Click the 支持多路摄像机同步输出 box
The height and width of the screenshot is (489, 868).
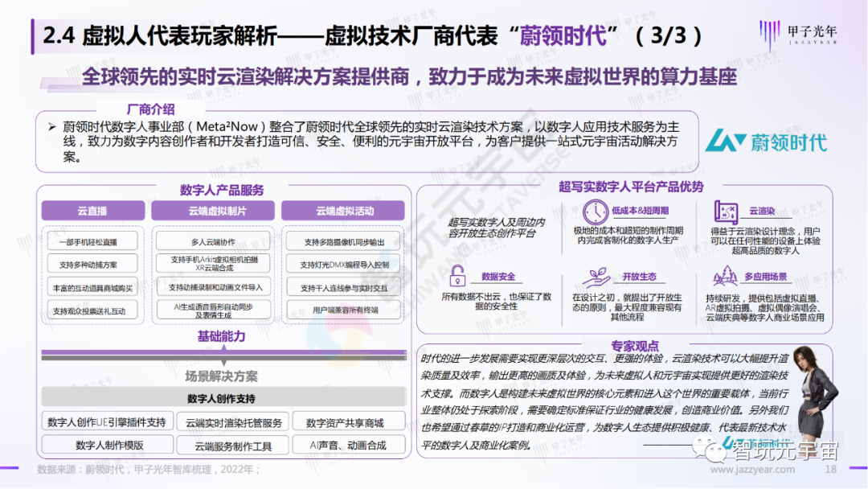pos(344,242)
